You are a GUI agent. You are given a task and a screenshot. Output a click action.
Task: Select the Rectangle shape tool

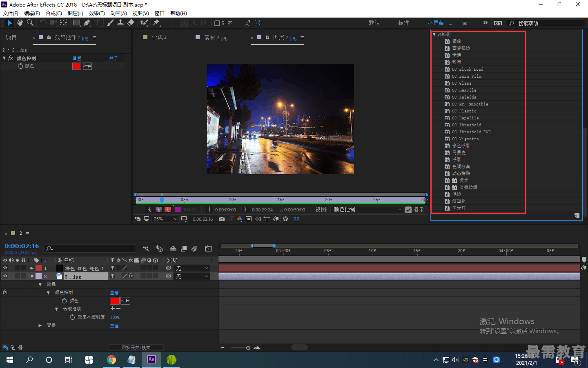(x=76, y=23)
